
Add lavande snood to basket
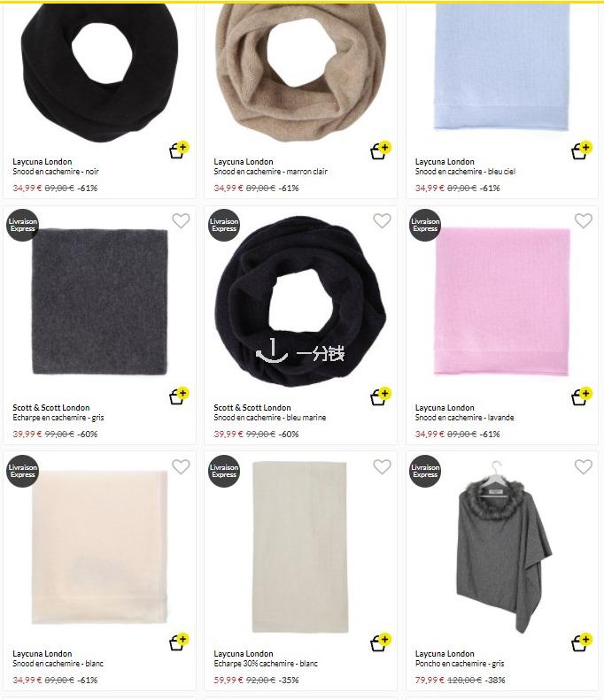[582, 396]
